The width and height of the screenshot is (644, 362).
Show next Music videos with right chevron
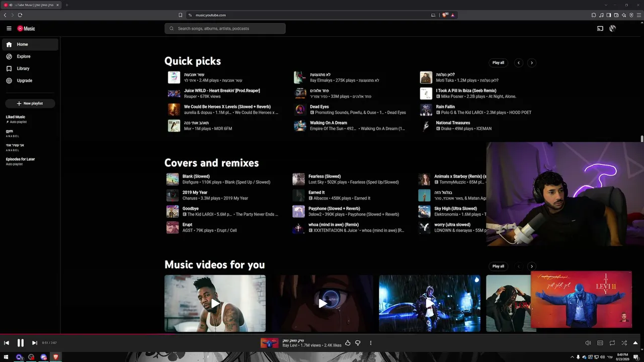coord(532,266)
